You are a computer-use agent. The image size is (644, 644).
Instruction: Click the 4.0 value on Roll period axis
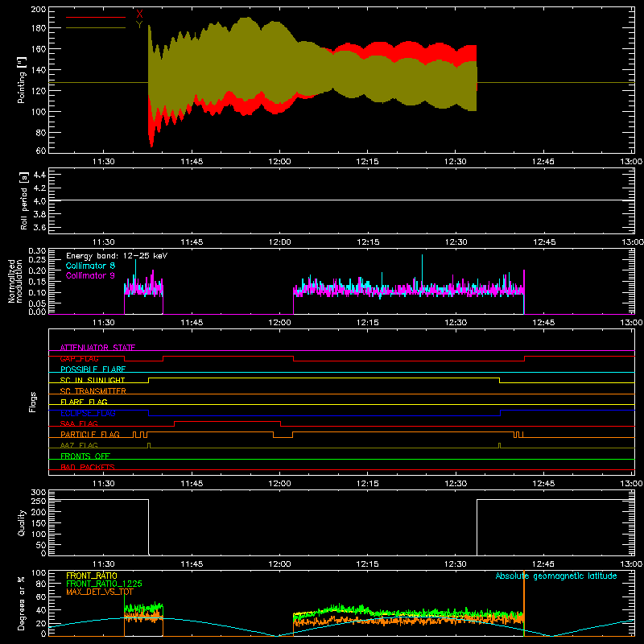coord(39,200)
